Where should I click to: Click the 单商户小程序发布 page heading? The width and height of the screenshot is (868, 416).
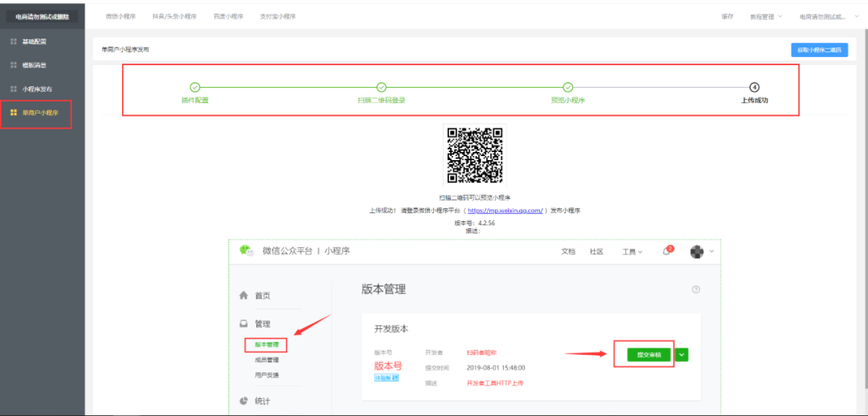(125, 50)
